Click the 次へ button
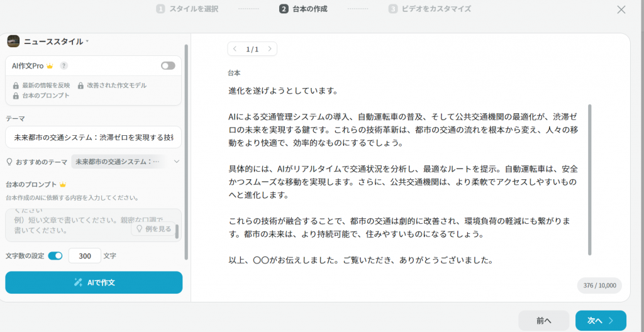This screenshot has width=644, height=332. tap(600, 321)
